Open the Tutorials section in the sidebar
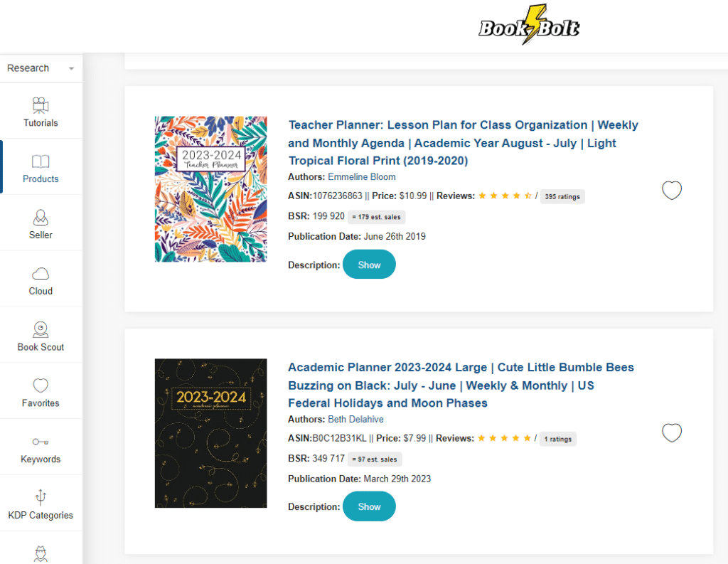Screen dimensions: 728x564 click(41, 111)
